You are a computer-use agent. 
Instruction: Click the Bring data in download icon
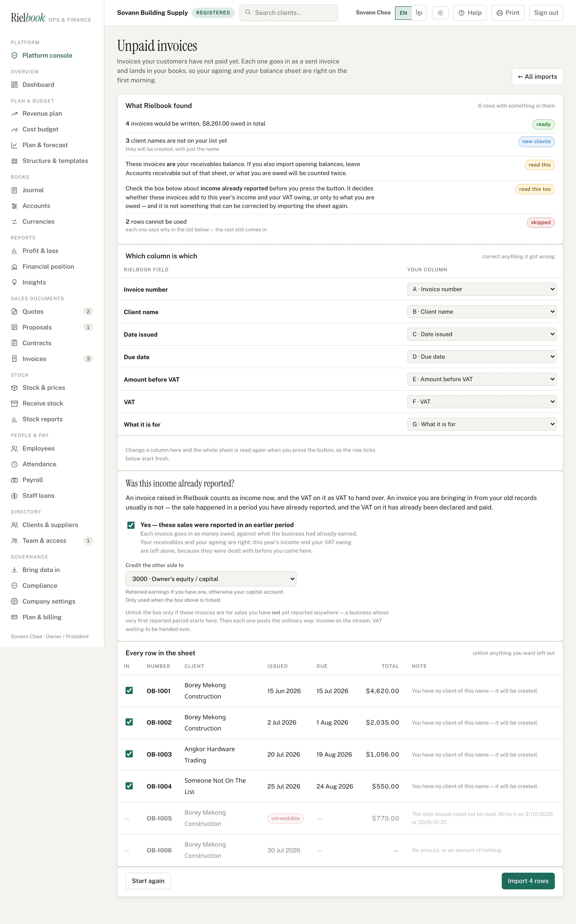(14, 570)
